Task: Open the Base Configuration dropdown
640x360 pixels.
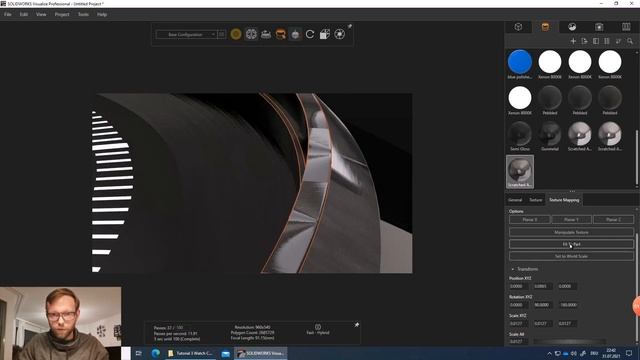Action: pos(186,35)
